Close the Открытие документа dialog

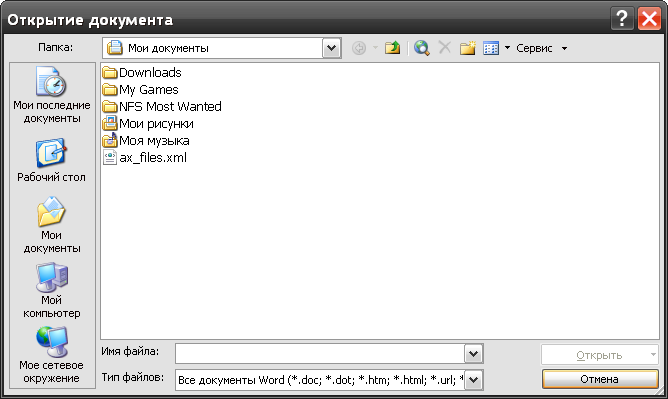click(x=649, y=19)
